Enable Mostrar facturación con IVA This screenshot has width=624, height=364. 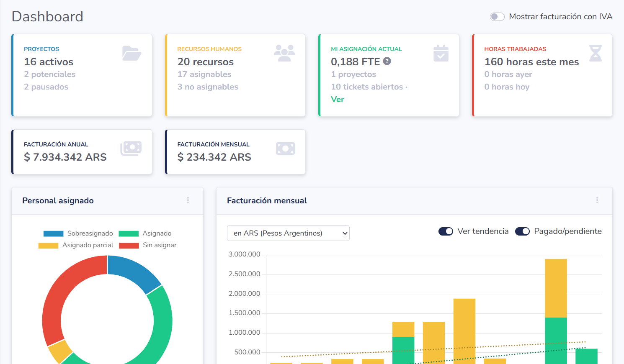497,16
